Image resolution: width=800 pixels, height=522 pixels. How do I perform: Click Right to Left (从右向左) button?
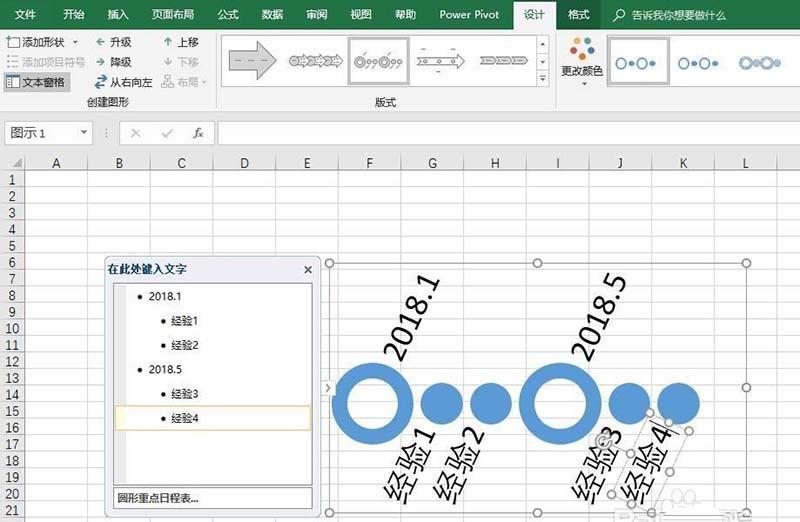point(124,82)
